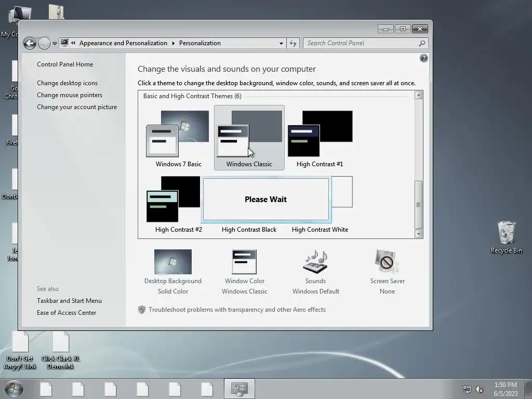Refresh the Personalization page
This screenshot has height=399, width=532.
coord(293,44)
